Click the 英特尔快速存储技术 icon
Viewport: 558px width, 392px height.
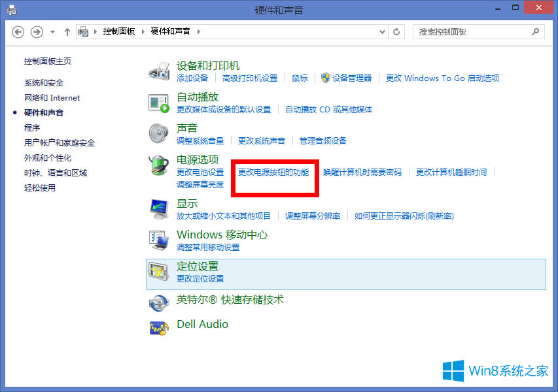tap(159, 302)
